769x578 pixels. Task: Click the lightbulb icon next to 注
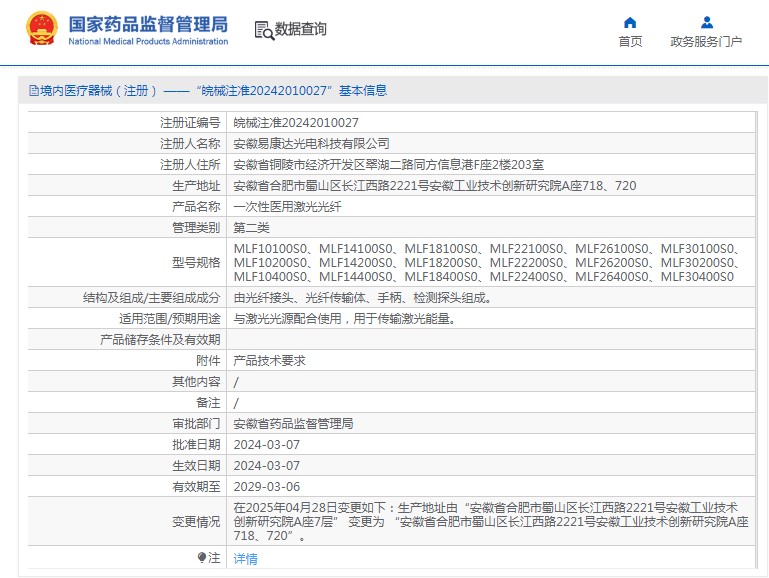click(202, 557)
